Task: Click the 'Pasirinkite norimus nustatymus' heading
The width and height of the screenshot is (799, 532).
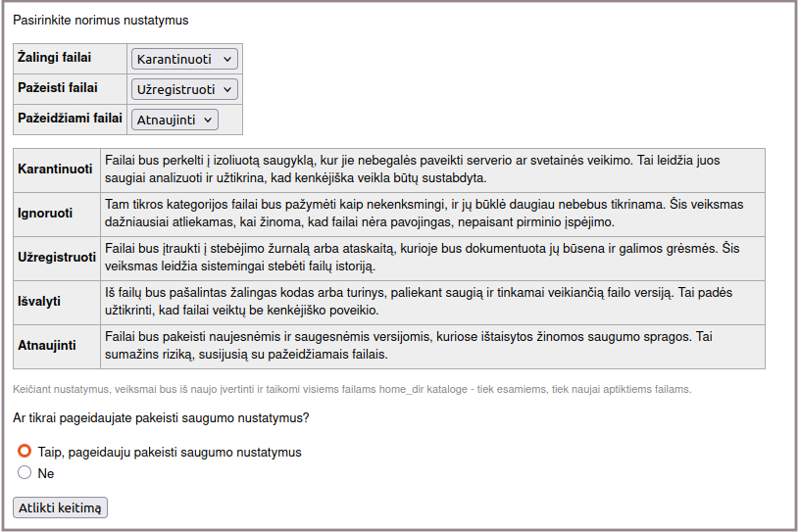Action: 100,20
